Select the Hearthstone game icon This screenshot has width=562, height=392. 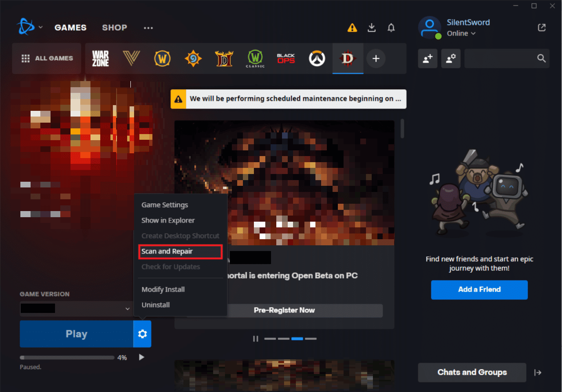pyautogui.click(x=193, y=59)
